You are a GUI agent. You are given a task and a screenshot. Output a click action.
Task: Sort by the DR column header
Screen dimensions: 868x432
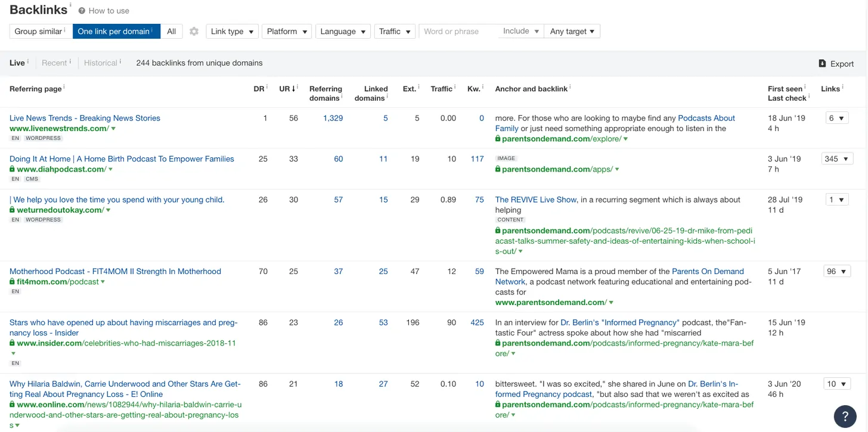pos(259,89)
